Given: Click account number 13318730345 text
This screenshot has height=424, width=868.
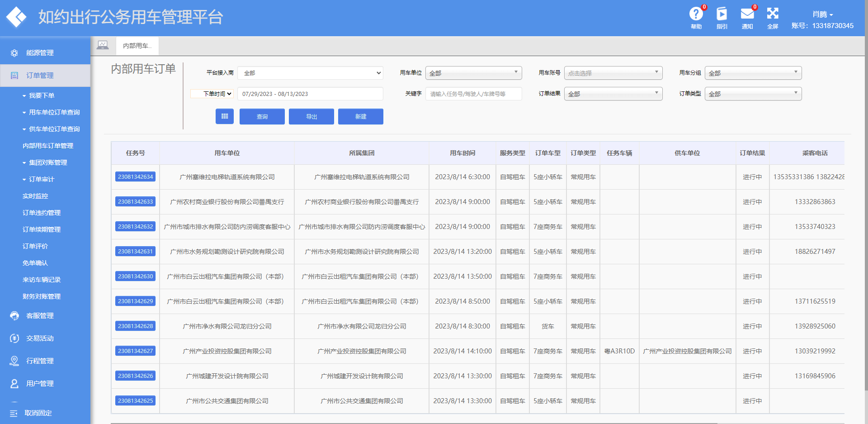Looking at the screenshot, I should [833, 26].
